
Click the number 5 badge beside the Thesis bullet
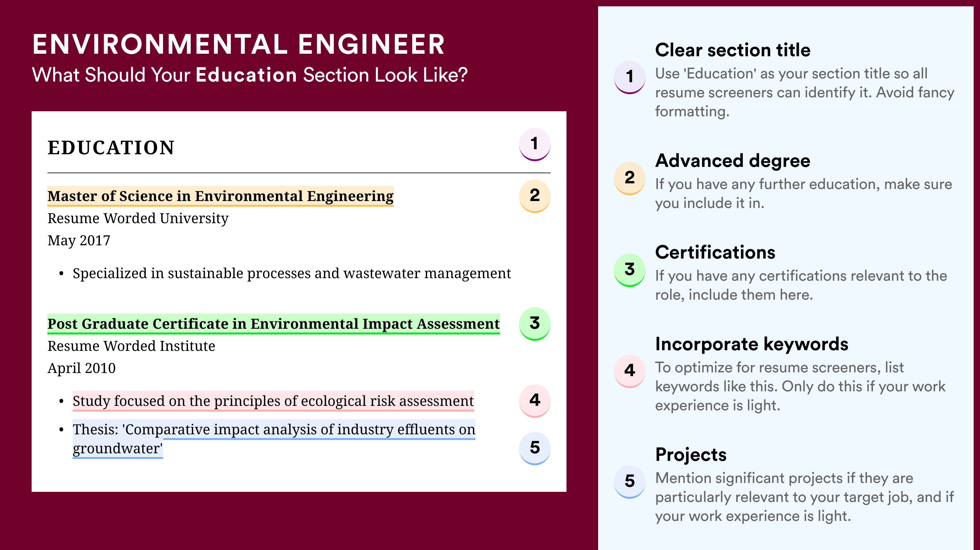535,448
